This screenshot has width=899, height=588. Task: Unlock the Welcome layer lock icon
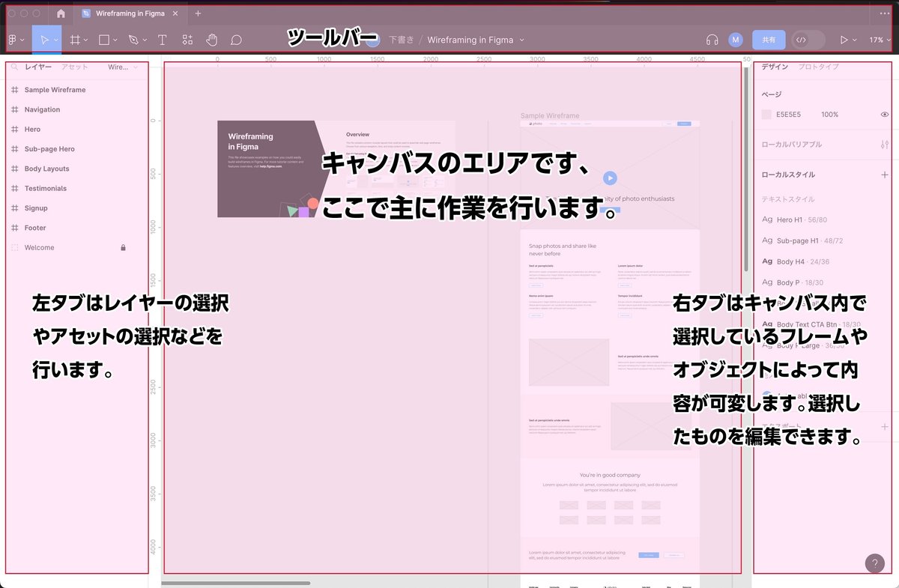(124, 247)
